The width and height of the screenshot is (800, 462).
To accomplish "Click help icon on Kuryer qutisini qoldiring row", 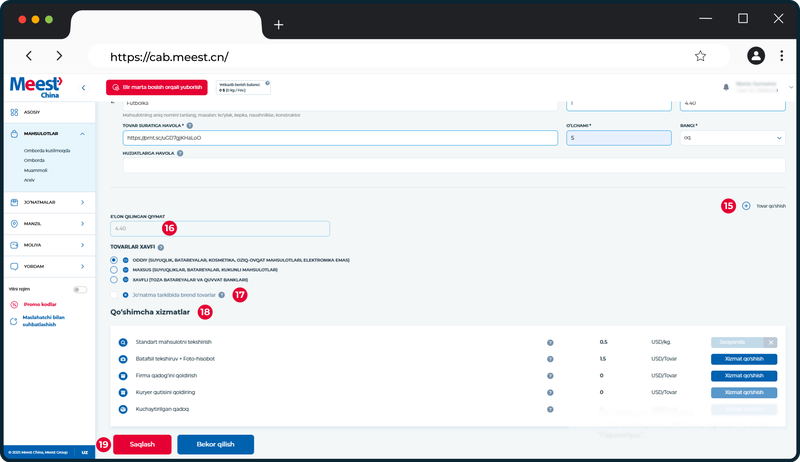I will click(550, 393).
